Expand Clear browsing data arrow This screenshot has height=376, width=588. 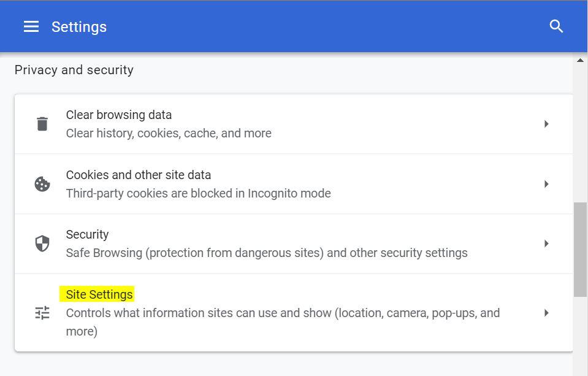click(546, 124)
